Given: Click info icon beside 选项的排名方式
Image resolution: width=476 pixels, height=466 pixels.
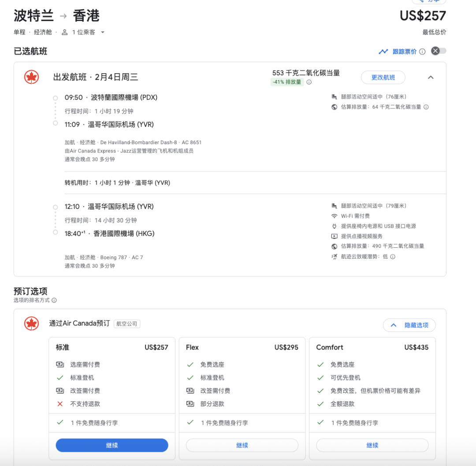Looking at the screenshot, I should 54,300.
